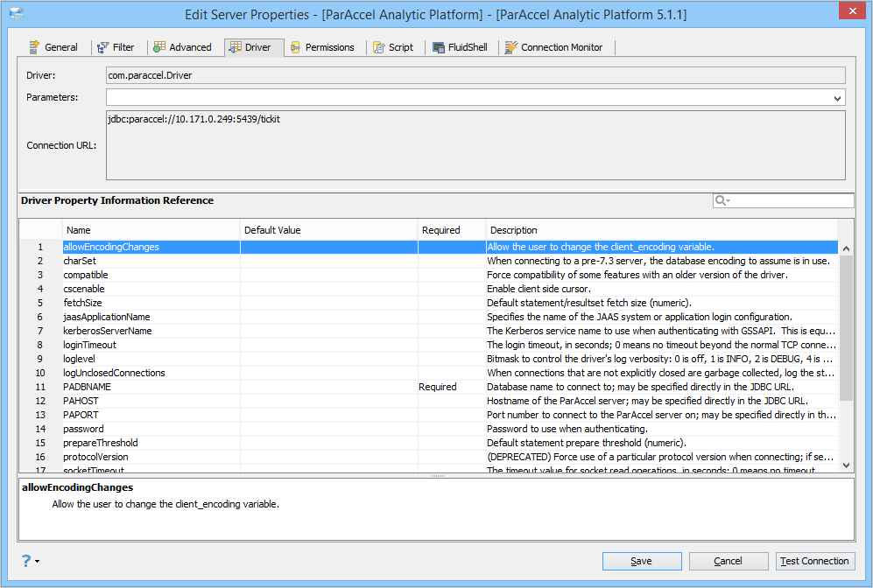Select the logUnclosedConnections property row
The image size is (873, 588).
coord(429,373)
